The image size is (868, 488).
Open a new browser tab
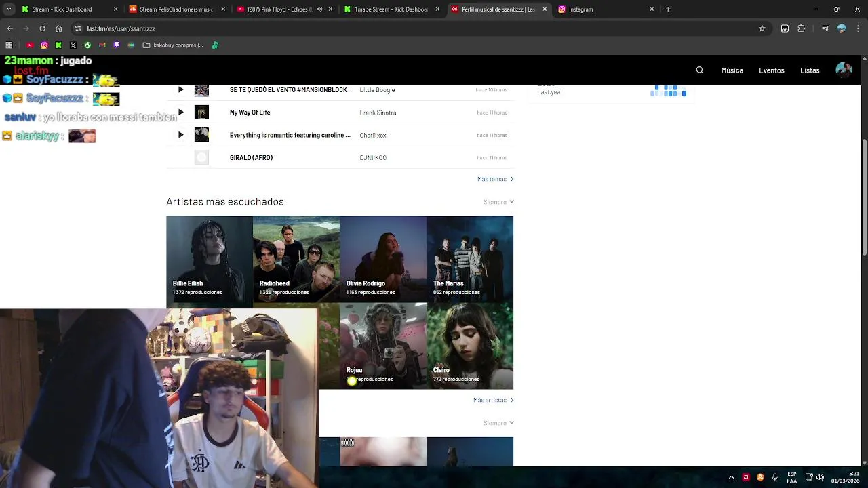pyautogui.click(x=668, y=9)
